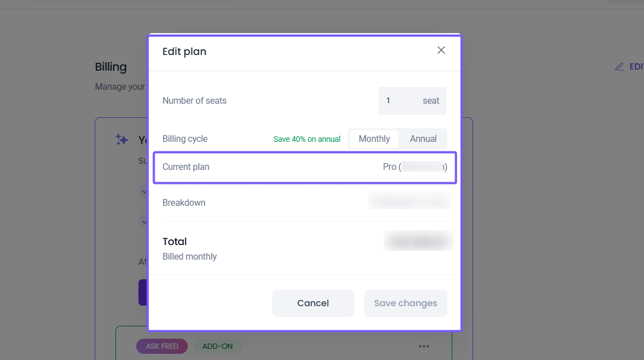Click the Save changes button
The image size is (644, 360).
click(405, 303)
